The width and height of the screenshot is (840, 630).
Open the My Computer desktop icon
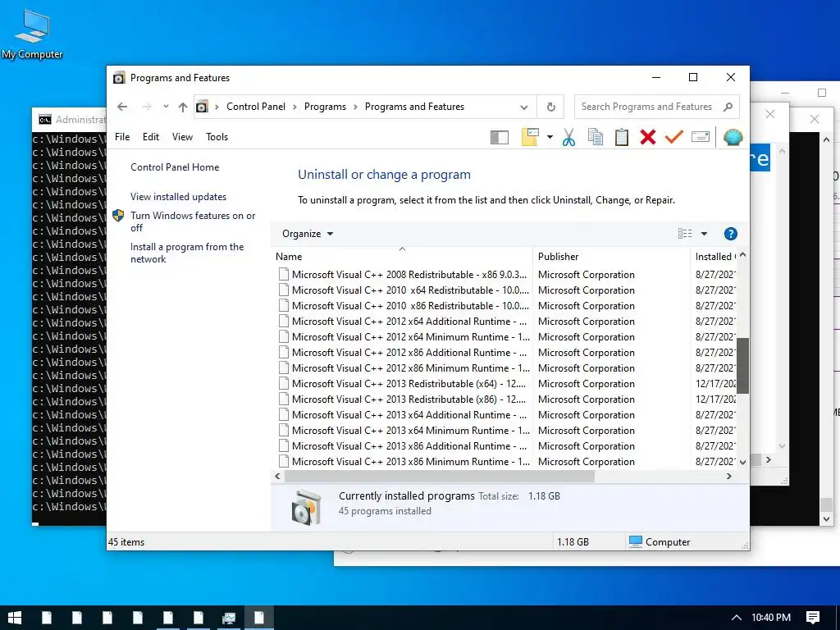32,34
